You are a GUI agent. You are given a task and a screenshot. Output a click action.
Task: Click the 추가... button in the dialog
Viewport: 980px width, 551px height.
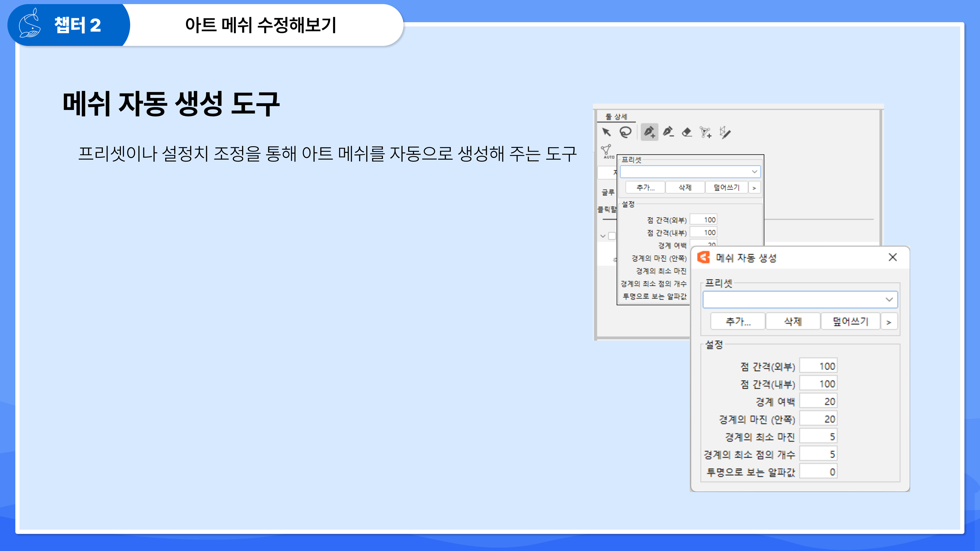pos(738,322)
